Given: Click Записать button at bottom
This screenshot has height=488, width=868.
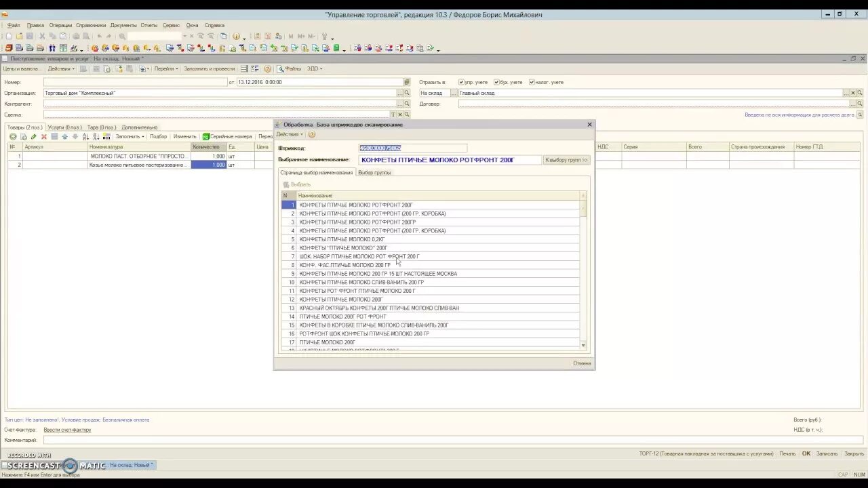Looking at the screenshot, I should tap(827, 453).
